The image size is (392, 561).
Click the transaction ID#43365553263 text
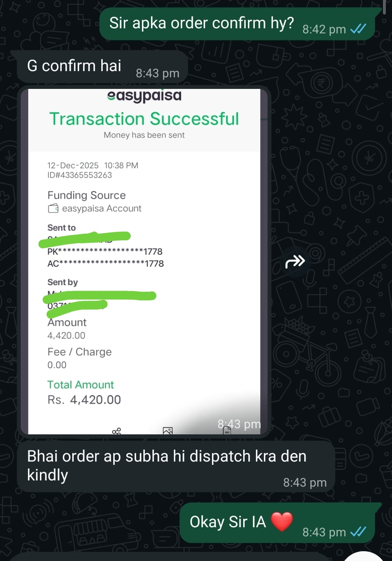point(79,175)
